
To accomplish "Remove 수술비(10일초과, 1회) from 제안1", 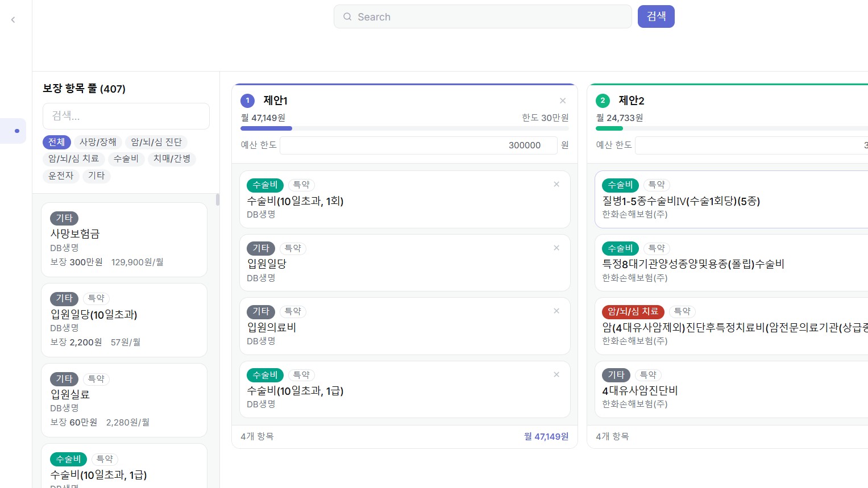I will 556,184.
